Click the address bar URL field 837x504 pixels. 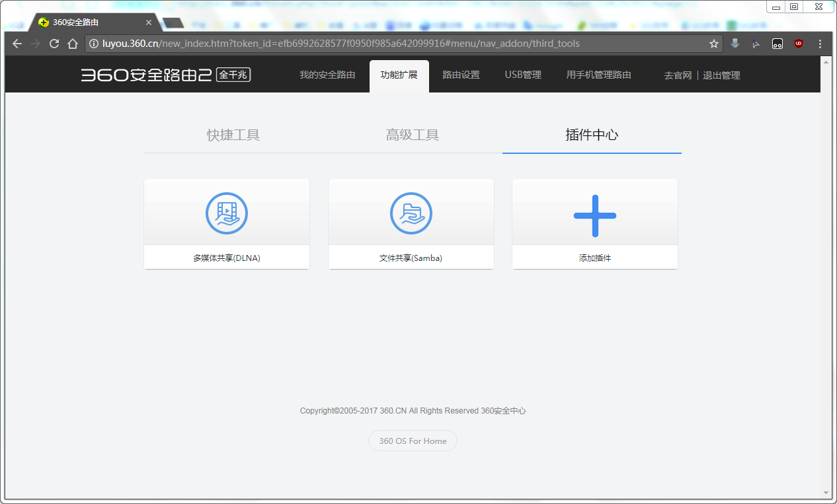pyautogui.click(x=403, y=44)
